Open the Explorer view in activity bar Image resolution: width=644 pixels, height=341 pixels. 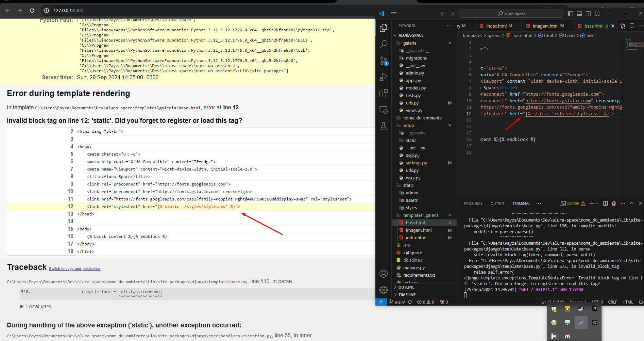click(384, 28)
